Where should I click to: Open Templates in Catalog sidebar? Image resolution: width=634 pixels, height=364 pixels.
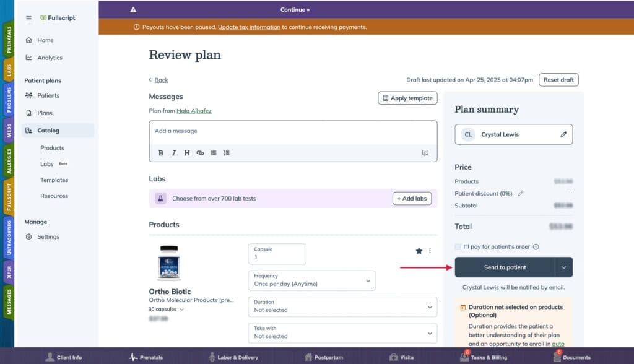pos(54,180)
